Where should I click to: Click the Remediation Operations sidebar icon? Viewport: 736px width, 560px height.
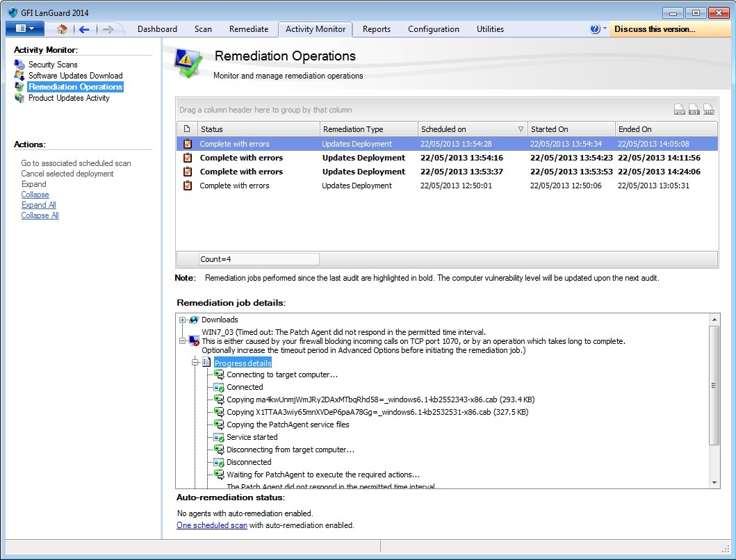19,87
